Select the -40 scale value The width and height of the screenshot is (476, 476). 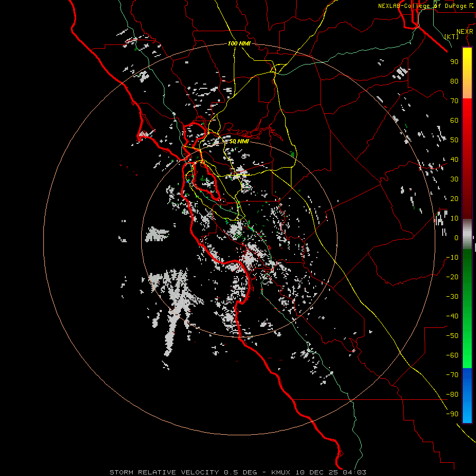coord(452,316)
